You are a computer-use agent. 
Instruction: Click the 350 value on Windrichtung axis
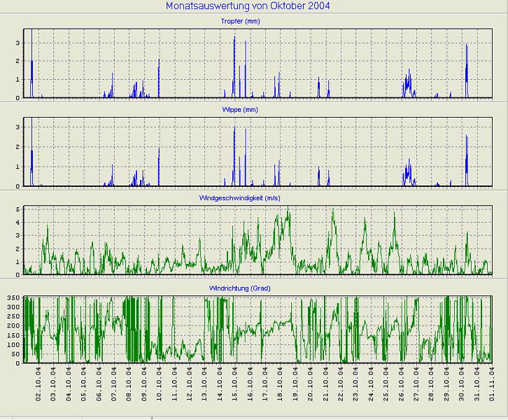13,299
